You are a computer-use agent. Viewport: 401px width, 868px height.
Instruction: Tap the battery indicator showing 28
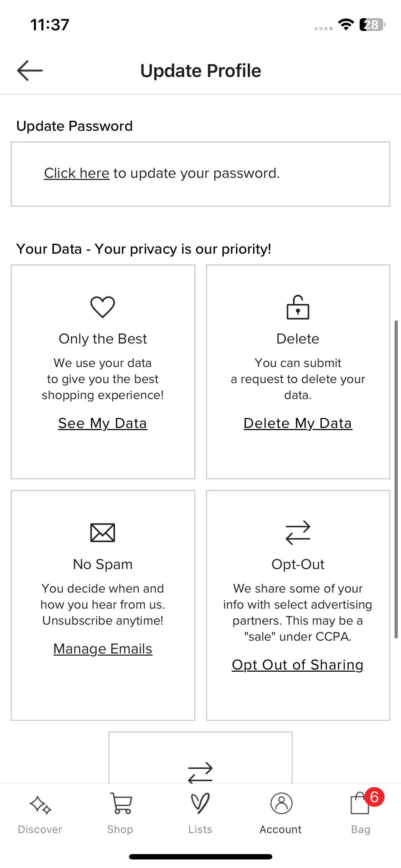click(x=372, y=25)
